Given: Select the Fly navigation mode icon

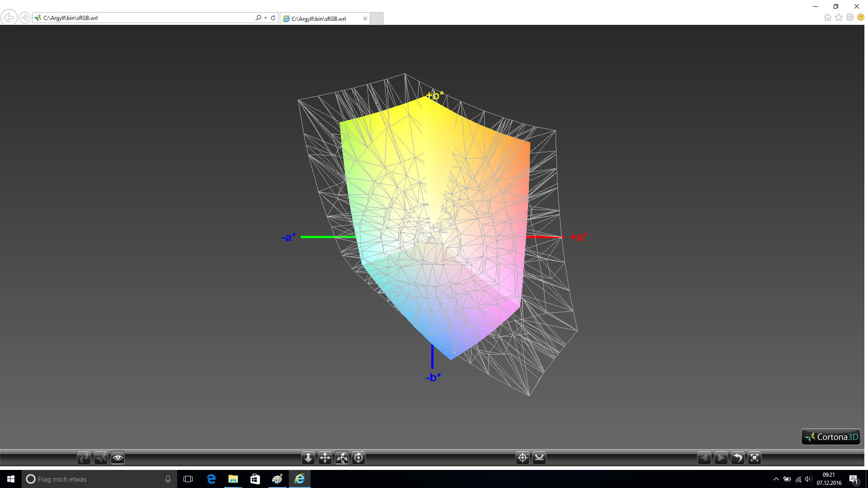Looking at the screenshot, I should (100, 458).
